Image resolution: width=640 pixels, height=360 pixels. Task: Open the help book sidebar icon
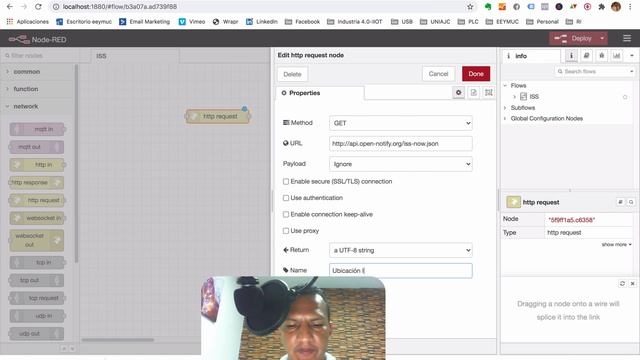pos(586,56)
